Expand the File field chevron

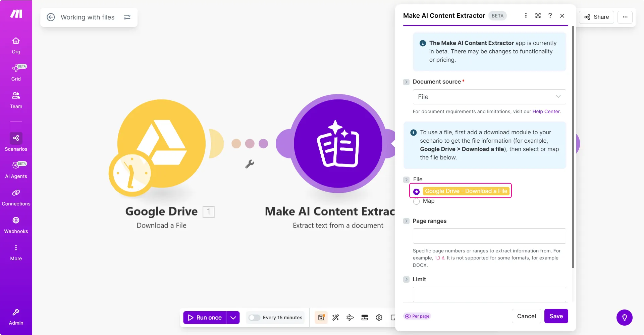pos(406,180)
